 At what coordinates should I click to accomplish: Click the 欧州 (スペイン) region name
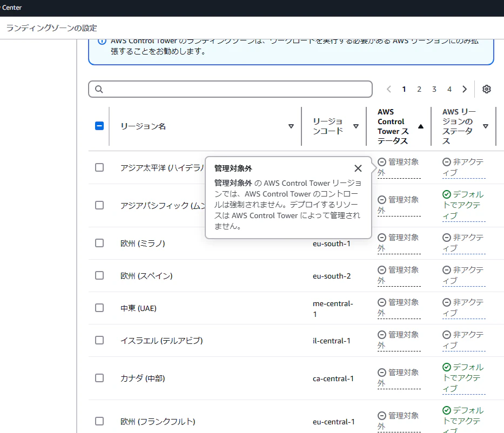(146, 276)
